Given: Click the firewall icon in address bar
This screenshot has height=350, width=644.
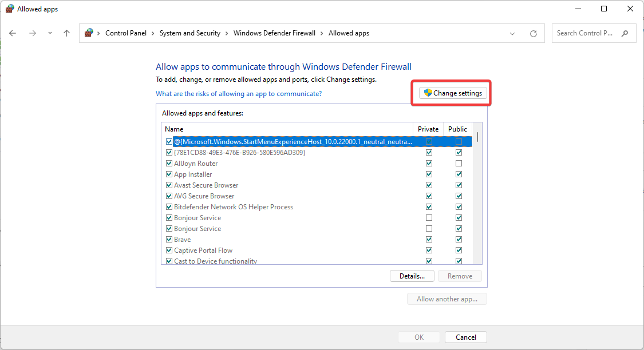Looking at the screenshot, I should pos(89,33).
